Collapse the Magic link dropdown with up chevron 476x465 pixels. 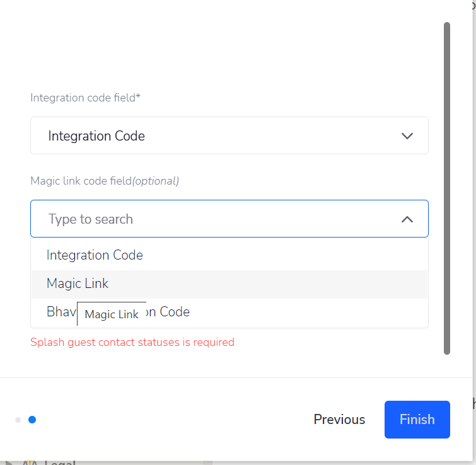coord(407,219)
